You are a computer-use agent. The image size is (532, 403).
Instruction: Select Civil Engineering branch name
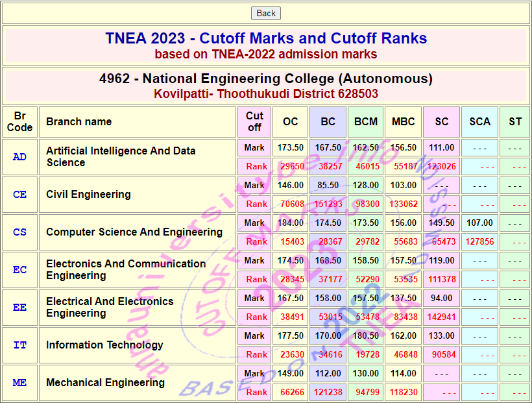88,195
